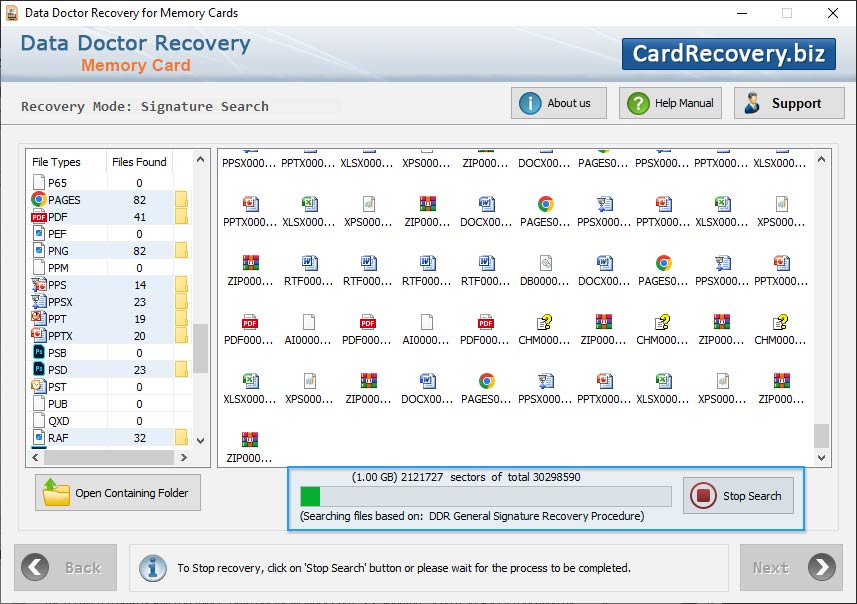This screenshot has height=604, width=857.
Task: Click file type list scroll up arrow
Action: [200, 160]
